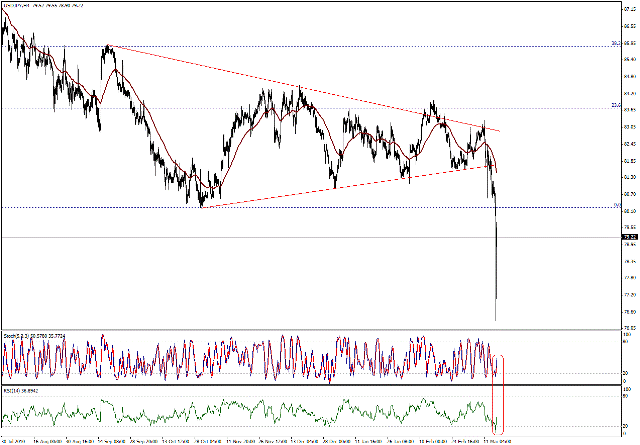This screenshot has width=640, height=445.
Task: Click the bottom date time axis
Action: coord(300,438)
